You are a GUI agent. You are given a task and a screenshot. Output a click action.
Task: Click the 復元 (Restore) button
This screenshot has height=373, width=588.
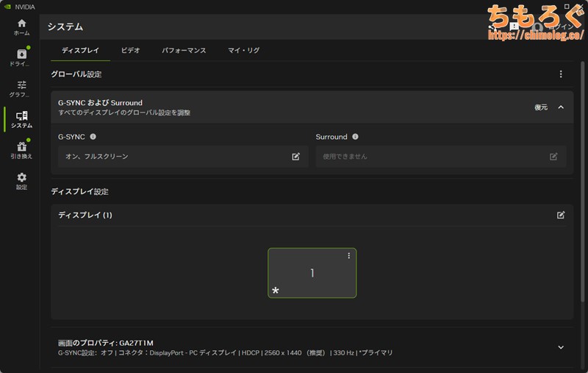click(541, 107)
